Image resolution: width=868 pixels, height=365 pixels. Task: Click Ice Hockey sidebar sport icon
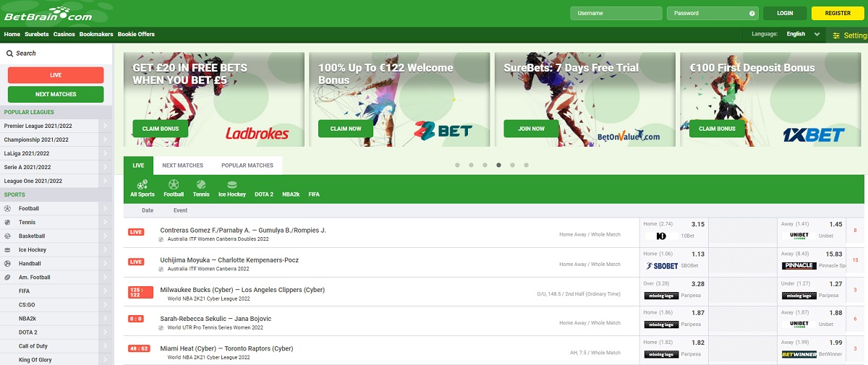tap(8, 249)
